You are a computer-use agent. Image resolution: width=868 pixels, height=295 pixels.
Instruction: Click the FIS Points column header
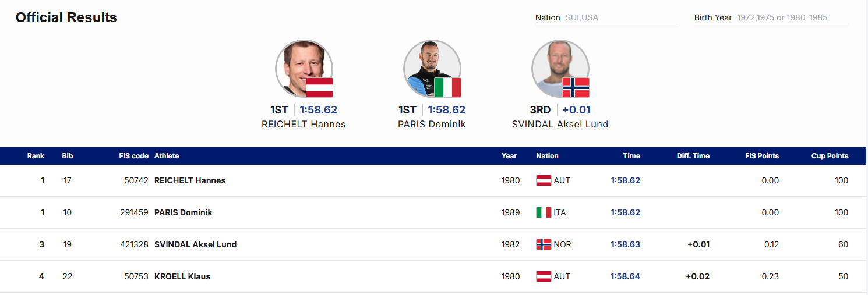point(762,156)
